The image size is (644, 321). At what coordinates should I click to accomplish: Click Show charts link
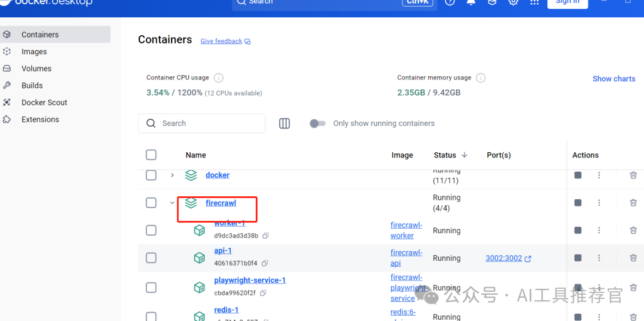614,79
